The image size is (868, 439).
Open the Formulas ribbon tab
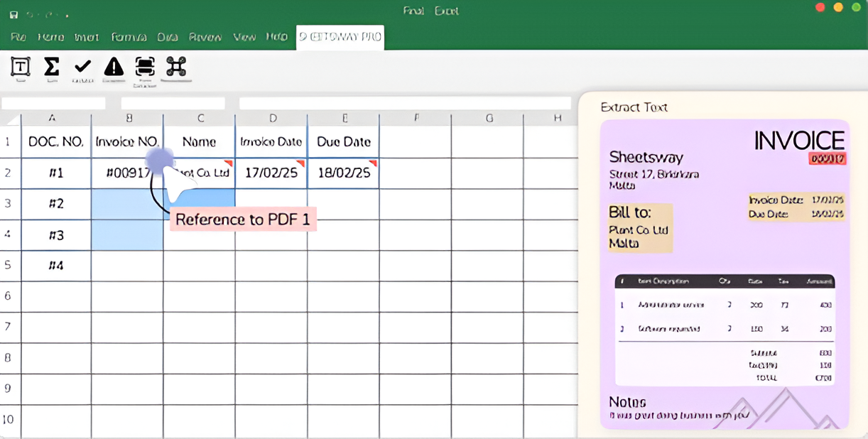[129, 37]
